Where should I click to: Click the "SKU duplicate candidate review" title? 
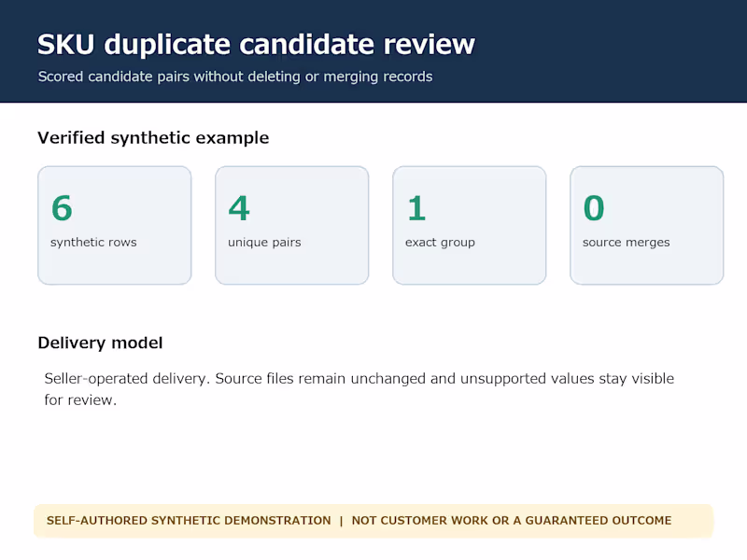coord(256,45)
